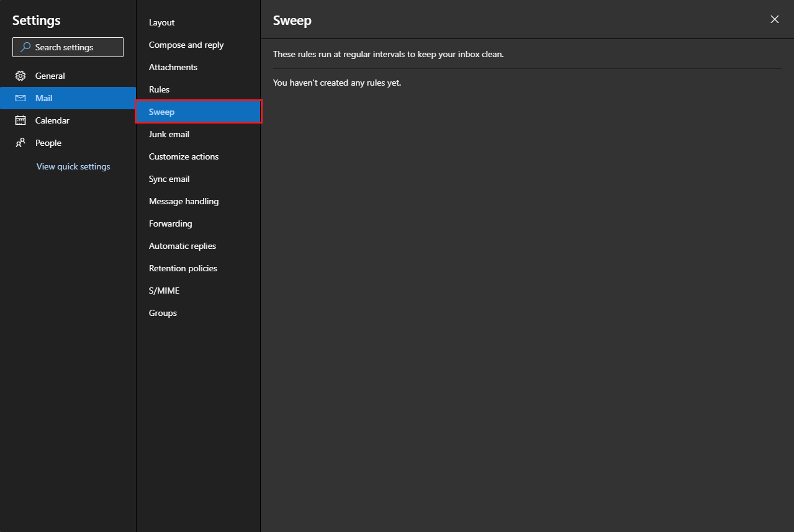Click the Calendar grid icon
Image resolution: width=794 pixels, height=532 pixels.
(x=20, y=120)
